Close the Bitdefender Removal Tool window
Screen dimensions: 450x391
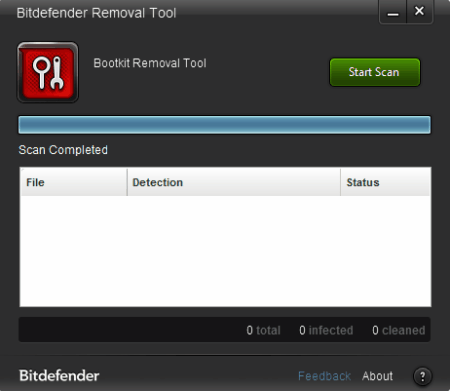(419, 12)
